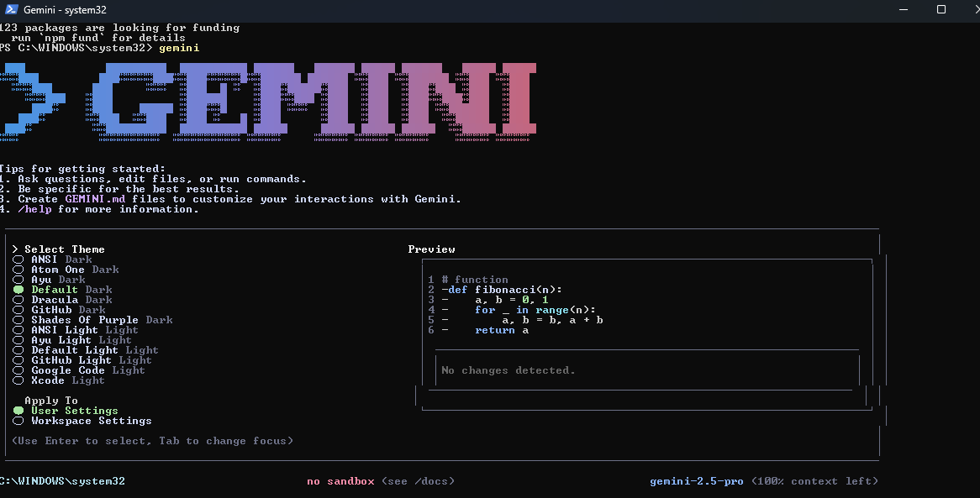Click the 'Be specific for the best results' tip

tap(128, 189)
